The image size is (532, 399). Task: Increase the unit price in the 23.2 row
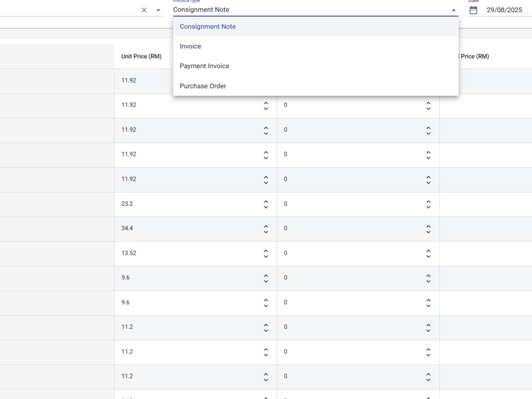pyautogui.click(x=266, y=202)
